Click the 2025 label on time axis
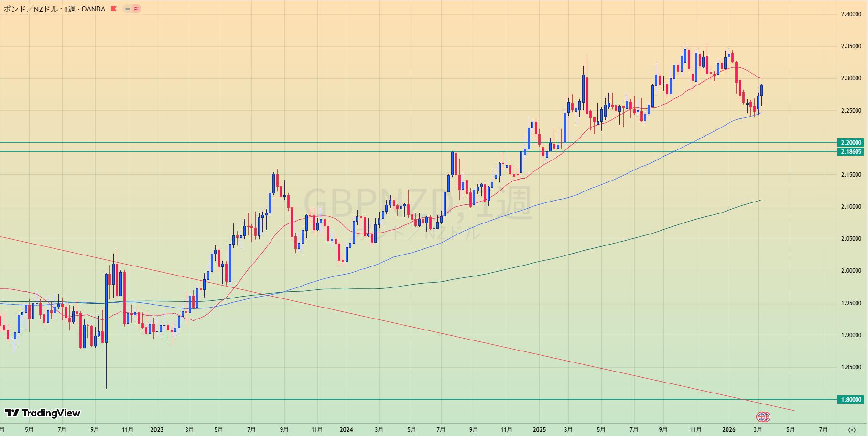Viewport: 868px width, 436px height. click(539, 430)
